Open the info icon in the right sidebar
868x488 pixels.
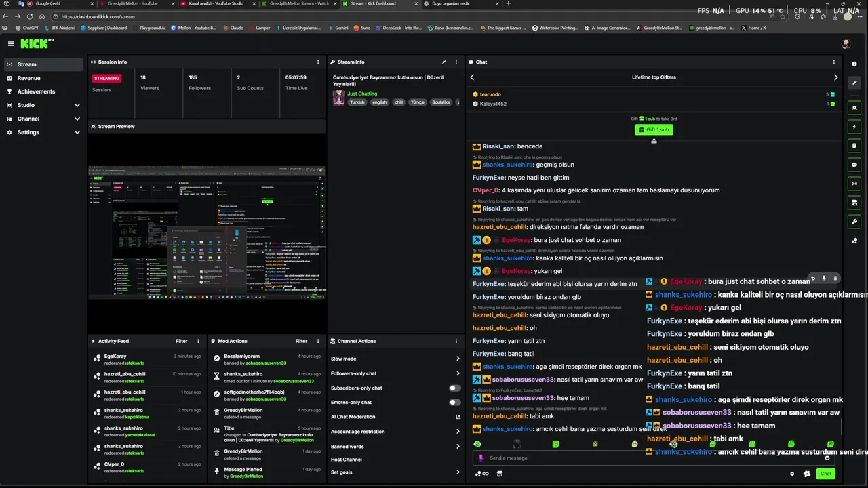[x=854, y=64]
